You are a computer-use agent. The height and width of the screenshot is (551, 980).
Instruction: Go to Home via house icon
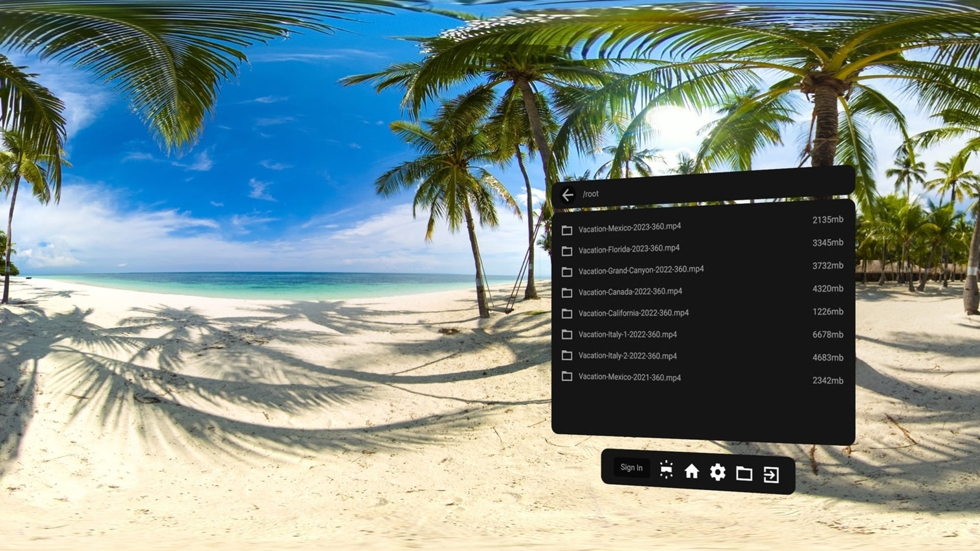click(x=692, y=471)
